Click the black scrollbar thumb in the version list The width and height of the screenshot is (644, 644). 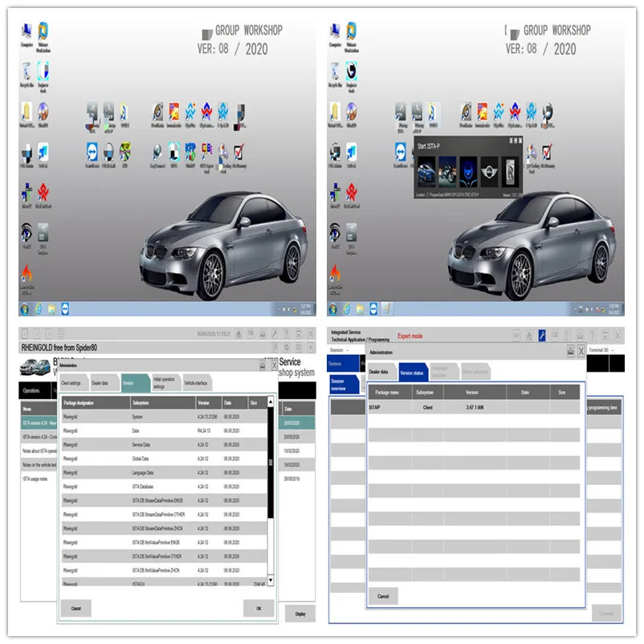coord(271,463)
